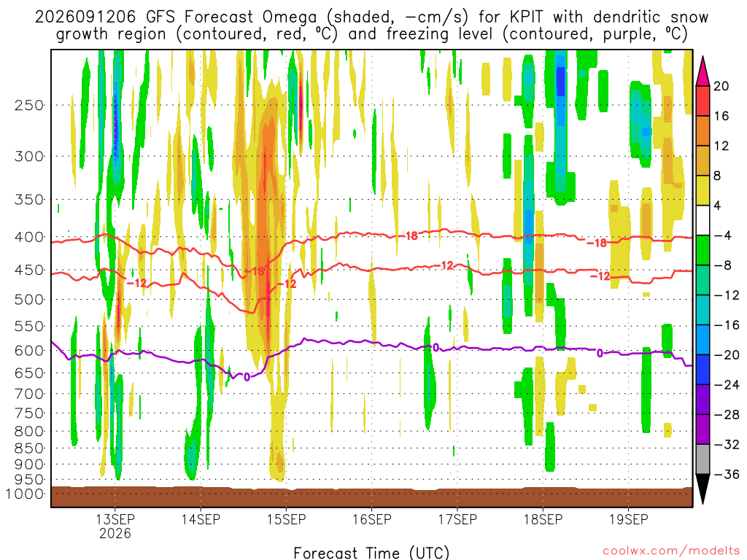Click the gray legend band near -32
The width and height of the screenshot is (747, 560).
tap(703, 459)
